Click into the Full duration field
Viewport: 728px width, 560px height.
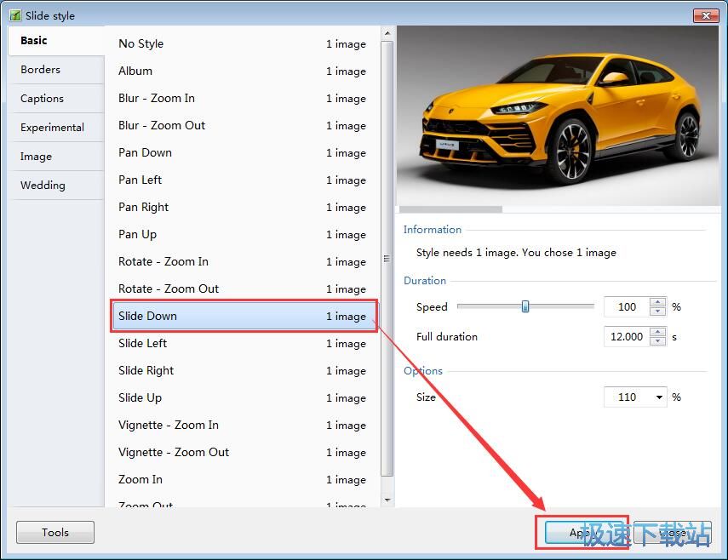pyautogui.click(x=627, y=337)
